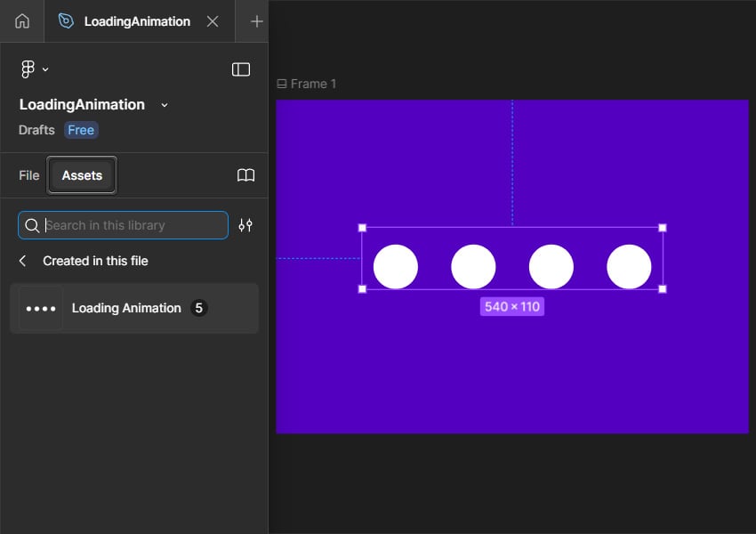Select the Assets tab

click(82, 175)
